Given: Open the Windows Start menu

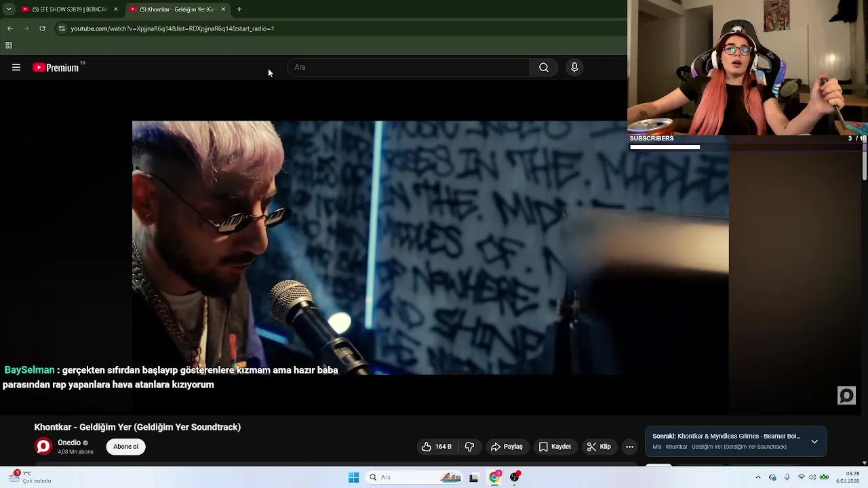Looking at the screenshot, I should pos(353,477).
